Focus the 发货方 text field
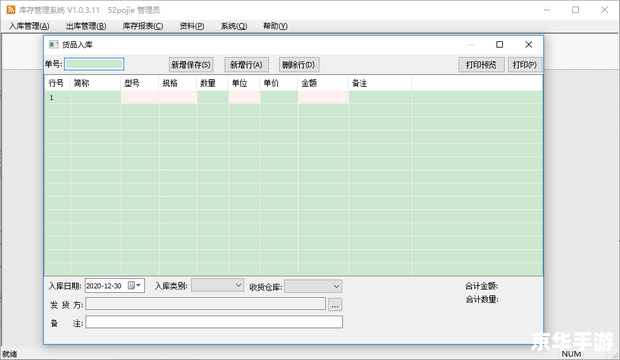 pyautogui.click(x=206, y=304)
